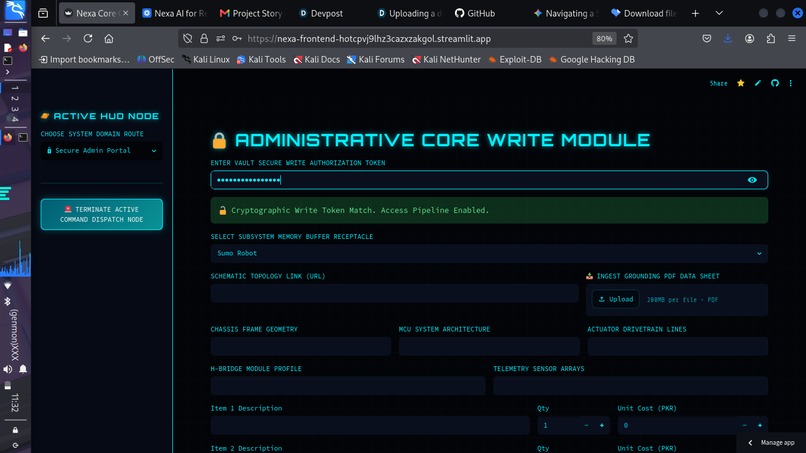This screenshot has width=806, height=453.
Task: Switch to the Download file tab
Action: pyautogui.click(x=643, y=13)
